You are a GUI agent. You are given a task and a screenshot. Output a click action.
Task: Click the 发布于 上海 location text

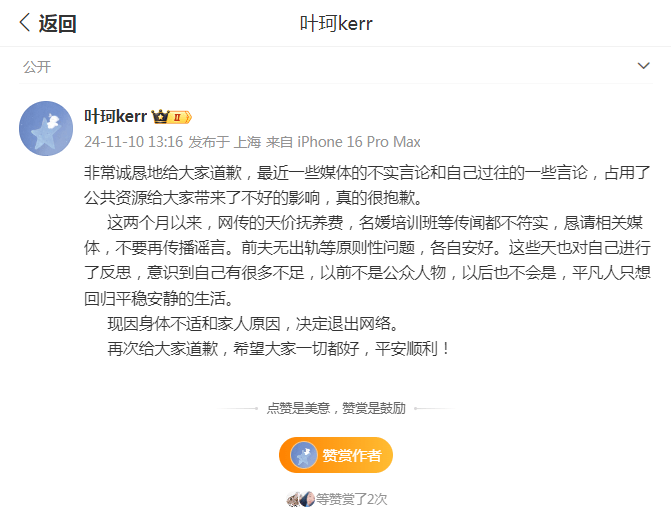[225, 142]
